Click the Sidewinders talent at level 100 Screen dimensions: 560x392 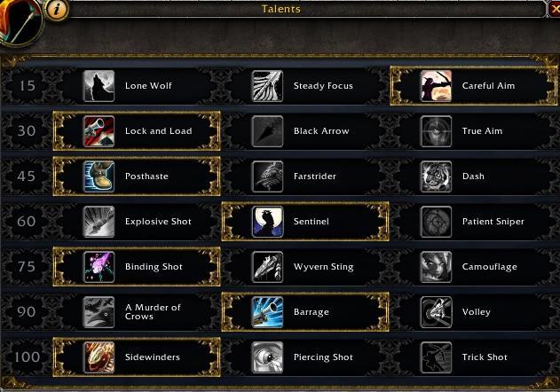[137, 357]
